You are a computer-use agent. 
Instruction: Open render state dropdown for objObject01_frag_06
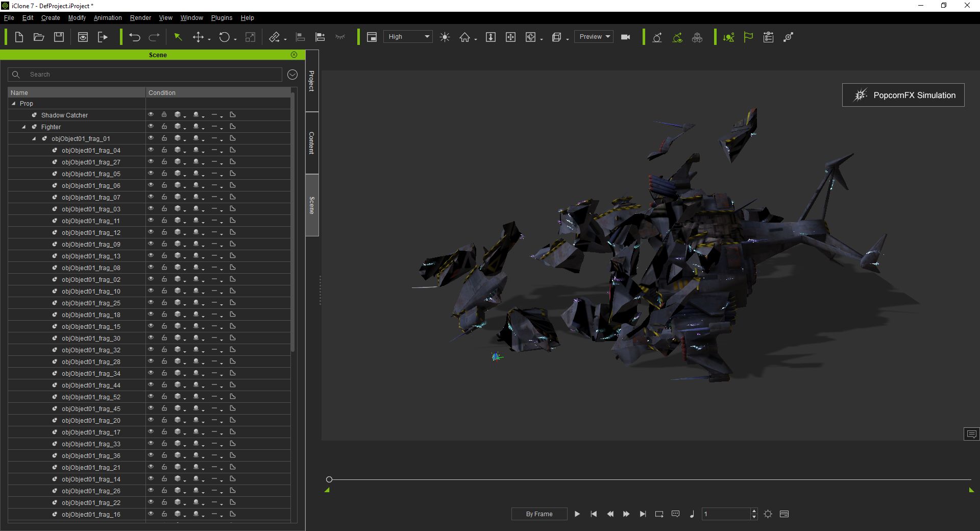click(x=180, y=185)
